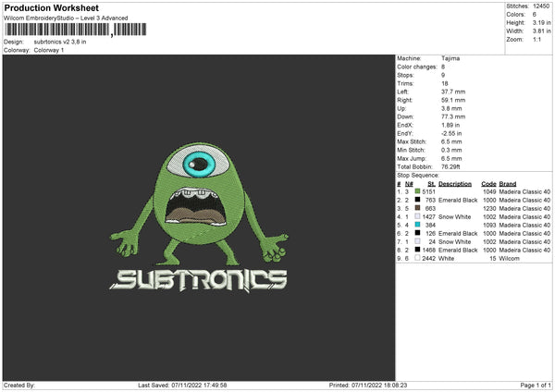This screenshot has width=555, height=392.
Task: Click the White swatch beside 2442 stitches
Action: click(x=417, y=258)
